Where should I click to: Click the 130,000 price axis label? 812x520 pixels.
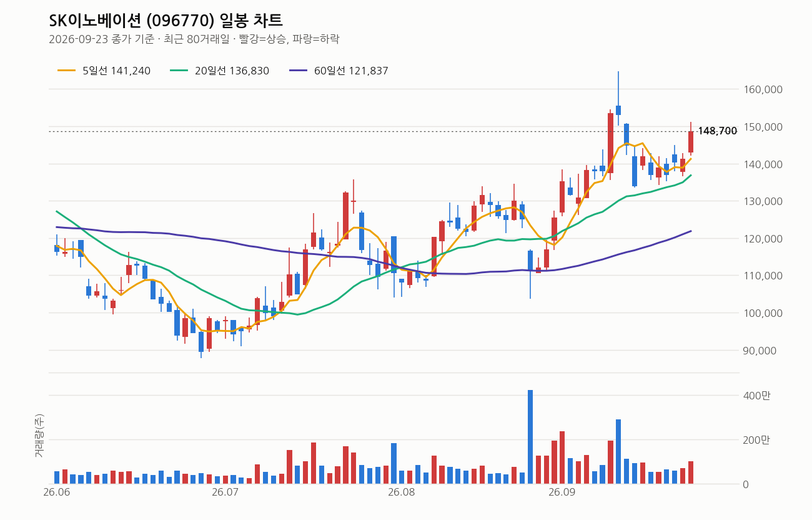763,201
